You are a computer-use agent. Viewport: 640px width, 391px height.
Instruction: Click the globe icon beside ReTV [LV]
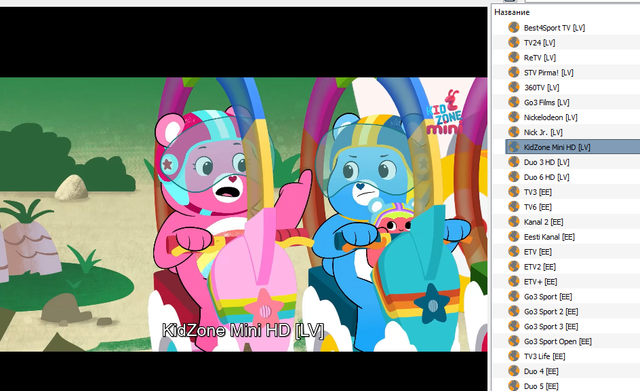(513, 57)
